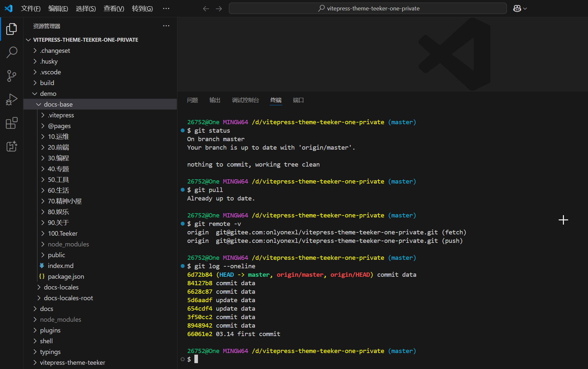This screenshot has width=588, height=369.
Task: Click the VS Code logo icon
Action: coord(8,8)
